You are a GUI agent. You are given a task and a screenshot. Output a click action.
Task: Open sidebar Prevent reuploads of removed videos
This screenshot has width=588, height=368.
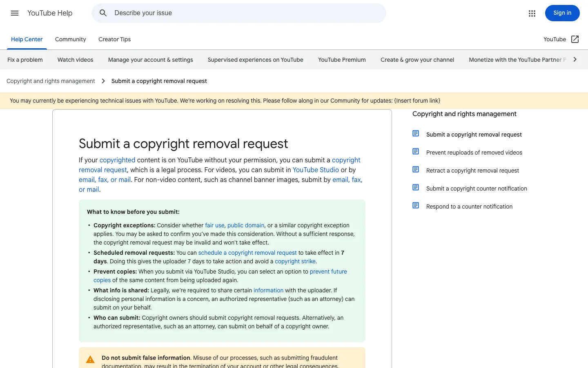pyautogui.click(x=474, y=153)
